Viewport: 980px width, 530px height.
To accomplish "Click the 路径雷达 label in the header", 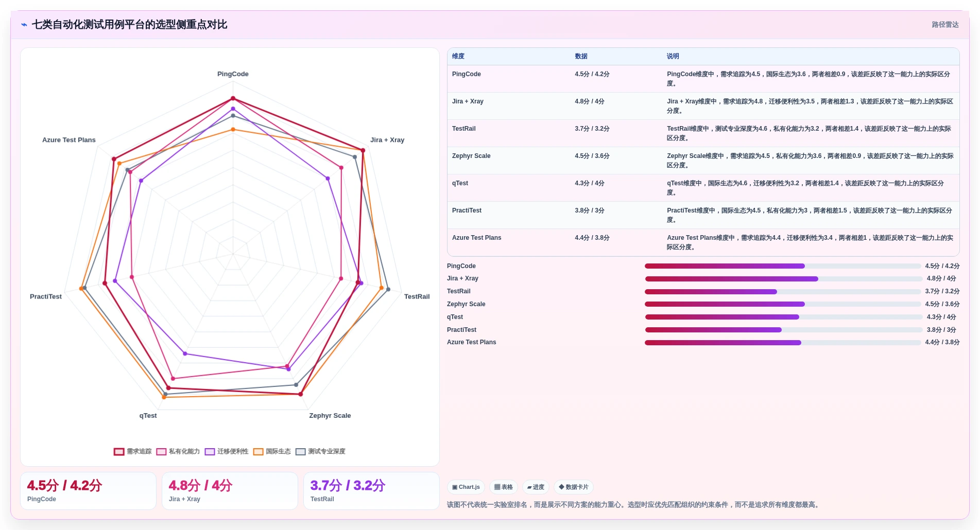I will (x=945, y=25).
